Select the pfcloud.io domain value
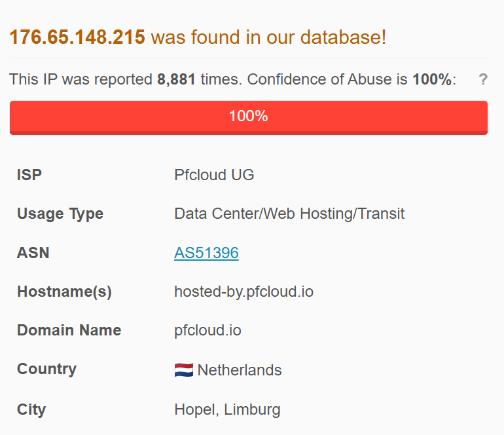The height and width of the screenshot is (435, 504). tap(207, 330)
